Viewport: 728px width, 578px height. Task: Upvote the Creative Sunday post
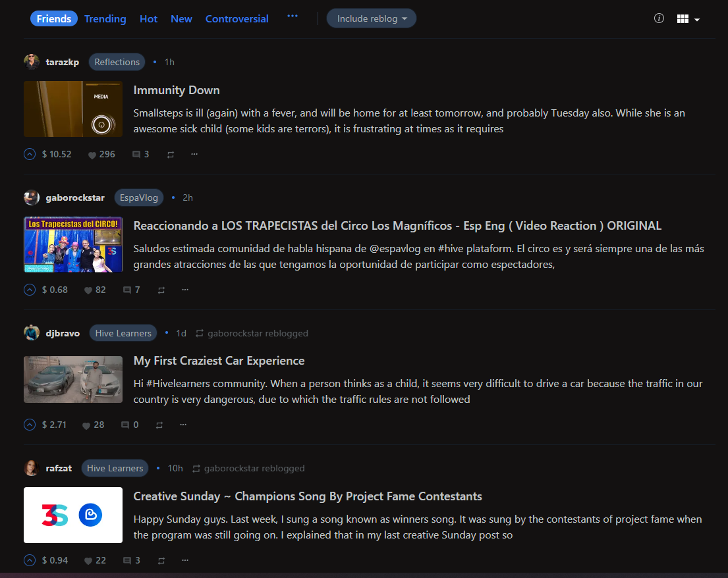tap(29, 560)
